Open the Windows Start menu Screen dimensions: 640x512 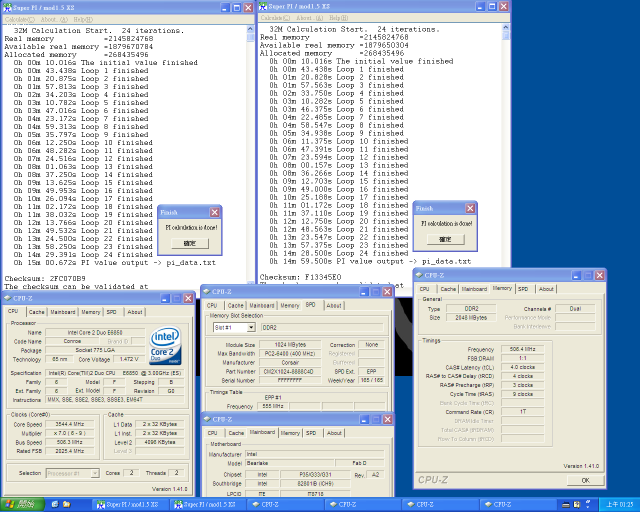[x=22, y=505]
